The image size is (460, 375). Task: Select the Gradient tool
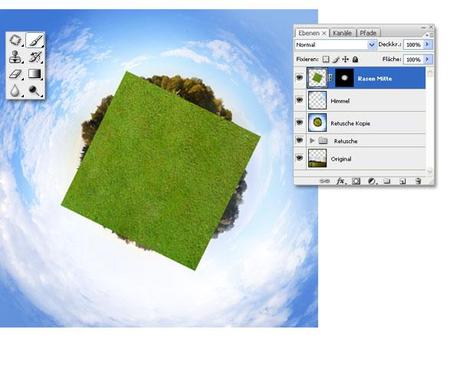[x=35, y=74]
